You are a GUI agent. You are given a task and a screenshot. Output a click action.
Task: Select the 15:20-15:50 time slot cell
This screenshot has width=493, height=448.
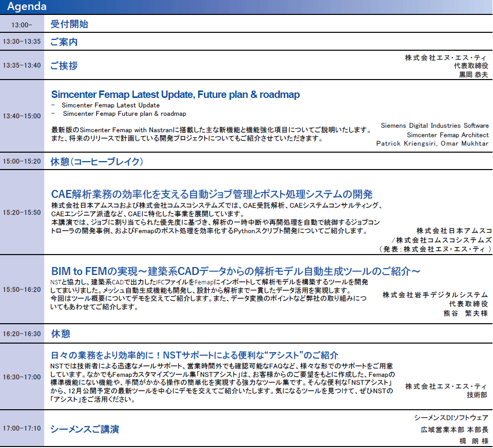(x=22, y=212)
